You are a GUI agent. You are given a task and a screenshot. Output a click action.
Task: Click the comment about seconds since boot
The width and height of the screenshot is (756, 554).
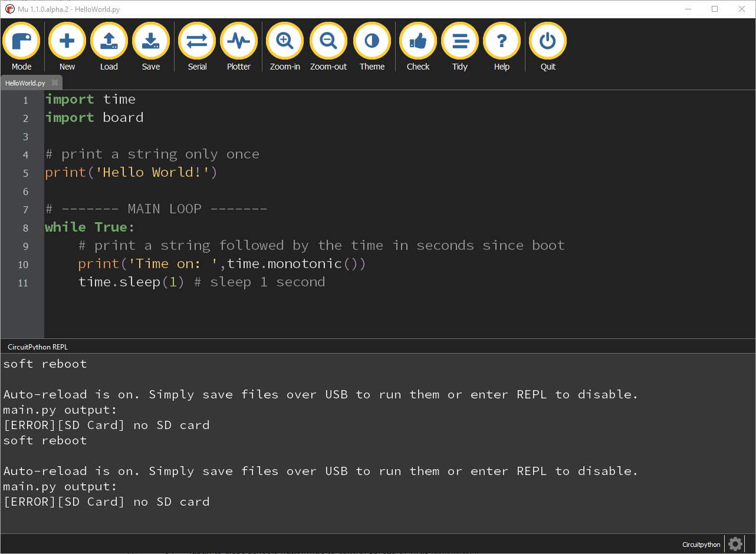click(x=321, y=246)
